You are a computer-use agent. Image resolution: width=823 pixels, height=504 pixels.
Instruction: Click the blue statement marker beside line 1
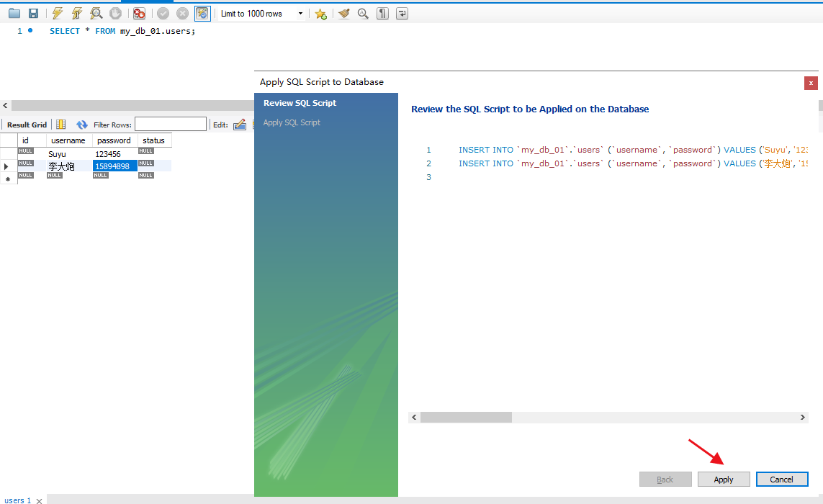point(30,30)
